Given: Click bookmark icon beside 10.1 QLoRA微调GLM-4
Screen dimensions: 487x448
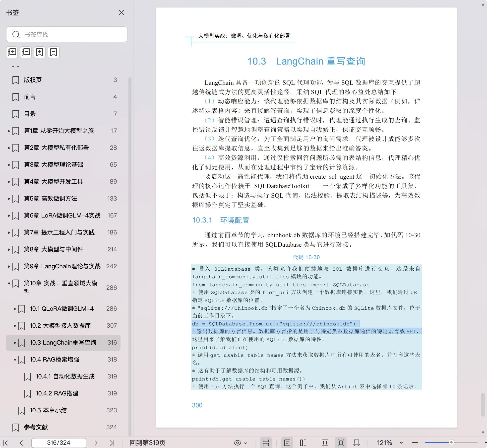Looking at the screenshot, I should [22, 309].
